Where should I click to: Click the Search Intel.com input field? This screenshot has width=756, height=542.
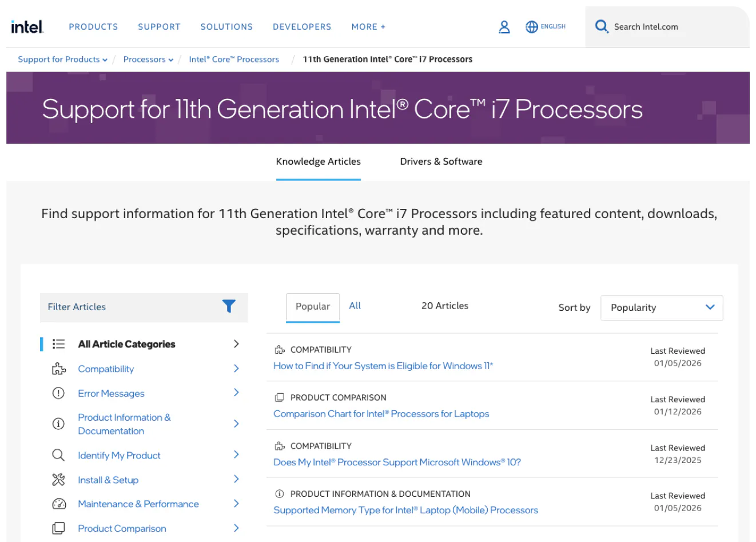click(x=669, y=27)
